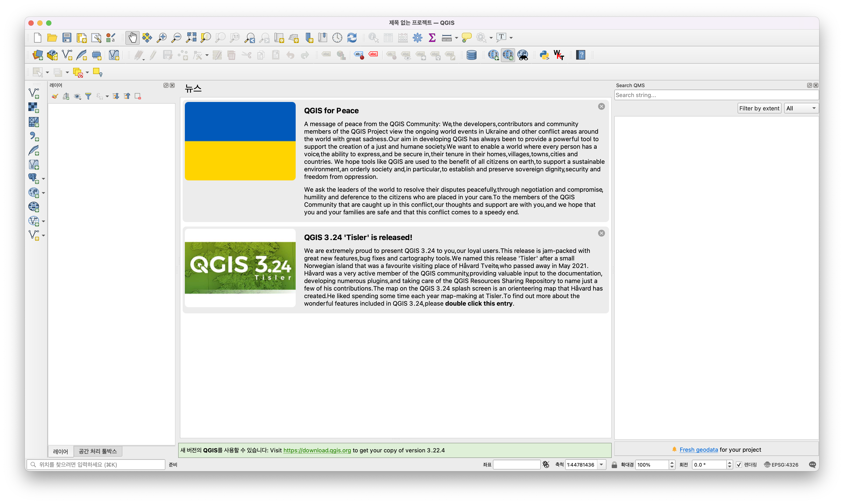Open the Field Calculator sigma icon
Screen dimensions: 844x504
click(x=432, y=37)
